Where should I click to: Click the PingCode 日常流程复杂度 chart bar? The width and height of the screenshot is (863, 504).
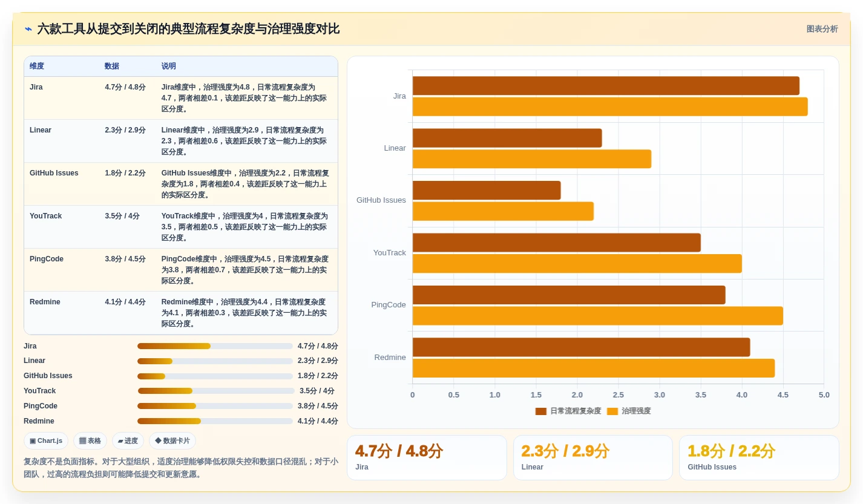coord(569,295)
